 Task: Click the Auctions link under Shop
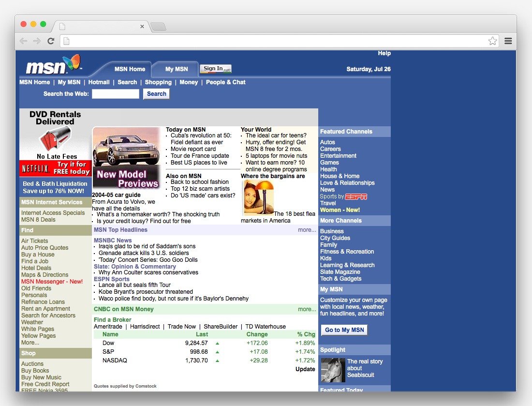click(x=32, y=363)
